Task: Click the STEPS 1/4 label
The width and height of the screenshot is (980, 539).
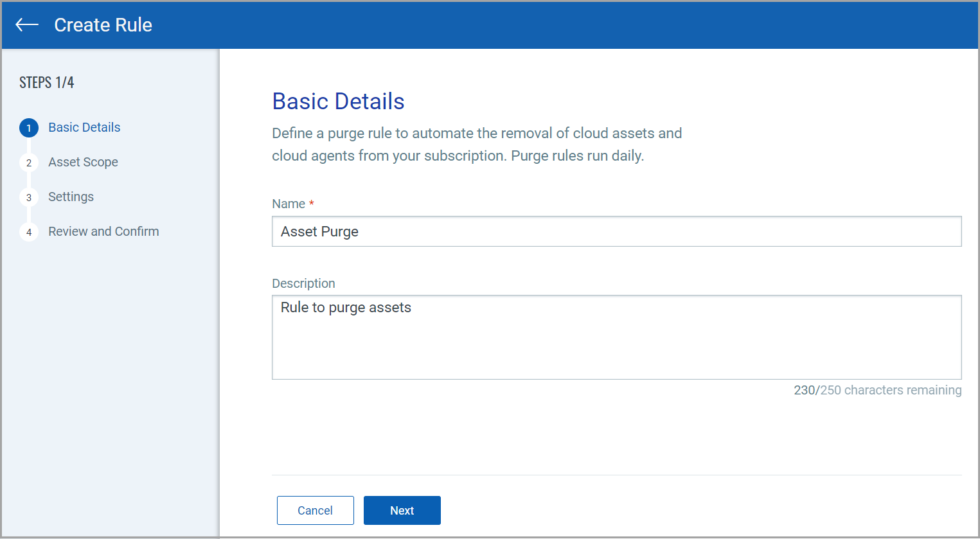Action: pyautogui.click(x=46, y=82)
